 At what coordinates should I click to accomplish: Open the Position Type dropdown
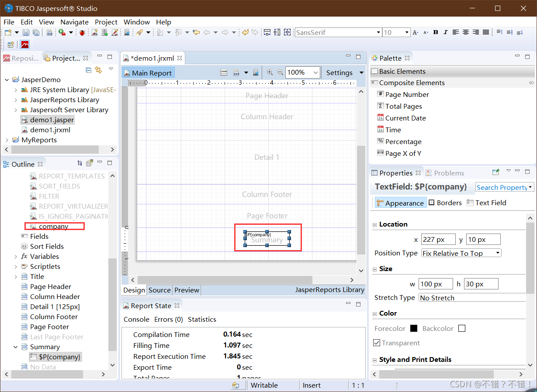click(x=461, y=253)
